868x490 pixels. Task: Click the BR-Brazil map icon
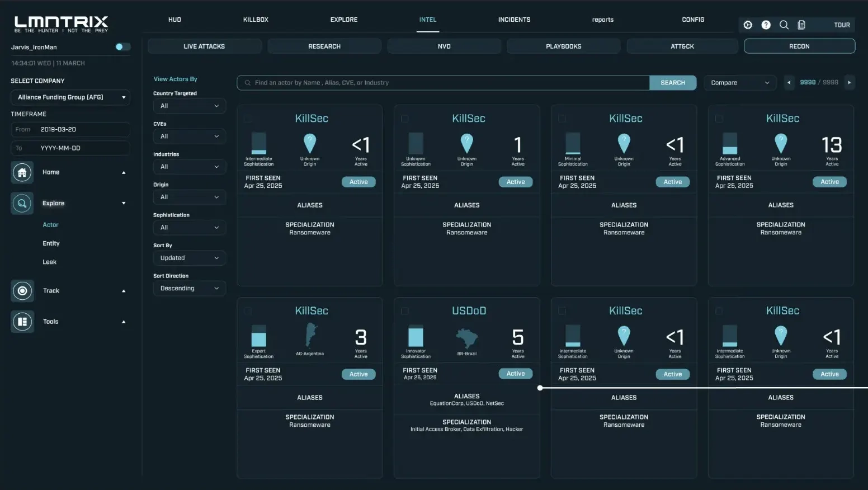coord(467,338)
